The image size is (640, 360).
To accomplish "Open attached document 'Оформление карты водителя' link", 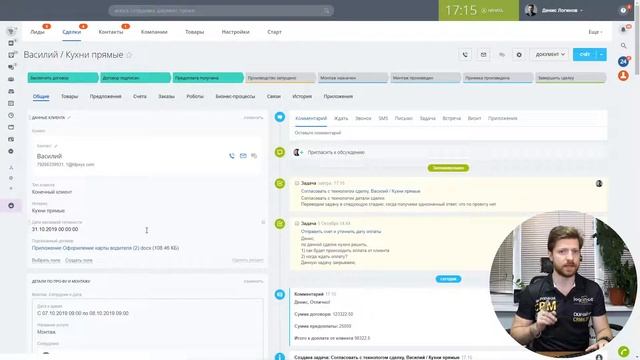I will (x=105, y=248).
